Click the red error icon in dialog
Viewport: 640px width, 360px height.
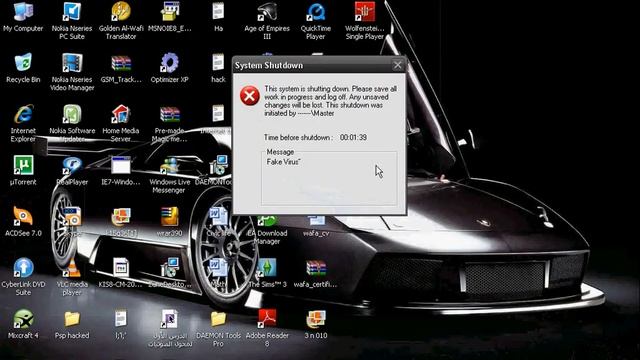(x=249, y=96)
